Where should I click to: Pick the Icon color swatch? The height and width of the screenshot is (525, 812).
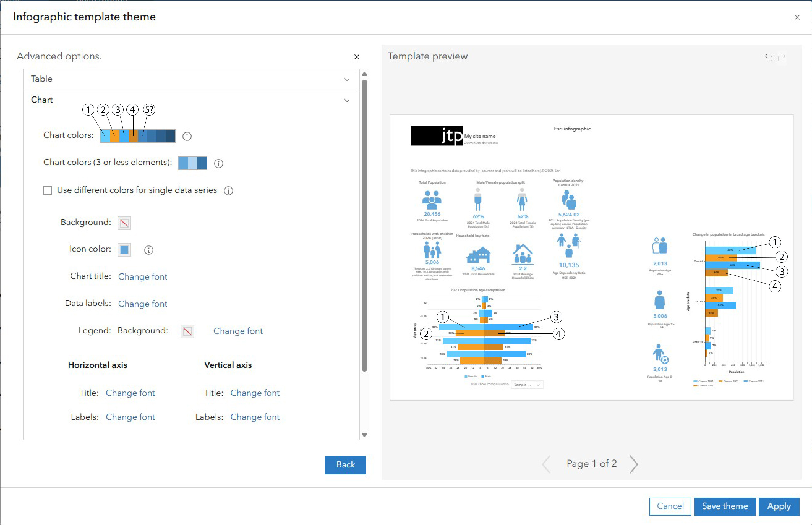124,250
